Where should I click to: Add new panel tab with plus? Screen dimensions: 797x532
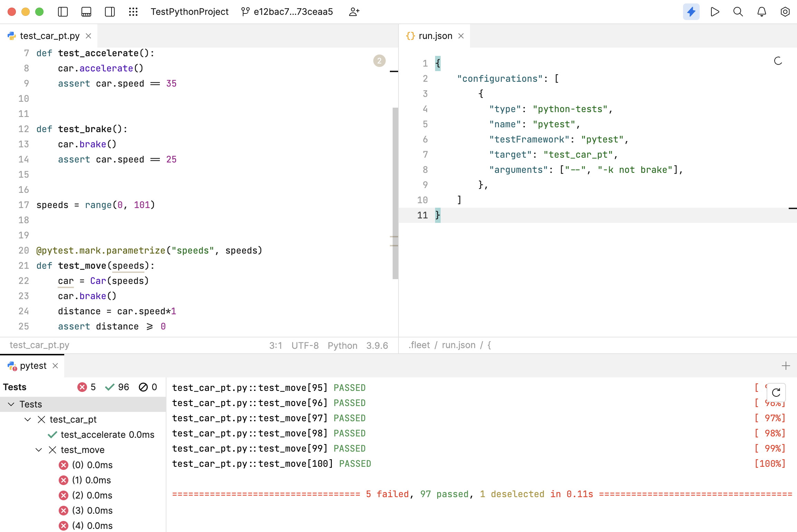coord(786,366)
